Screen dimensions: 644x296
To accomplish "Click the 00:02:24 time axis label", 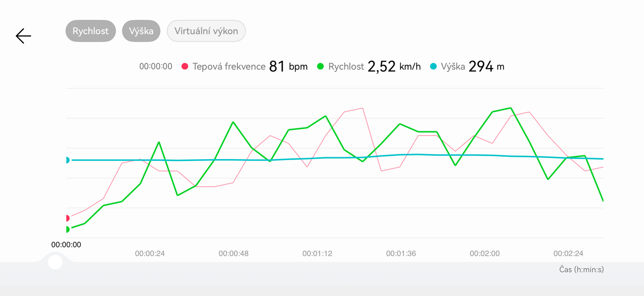I will (x=568, y=253).
